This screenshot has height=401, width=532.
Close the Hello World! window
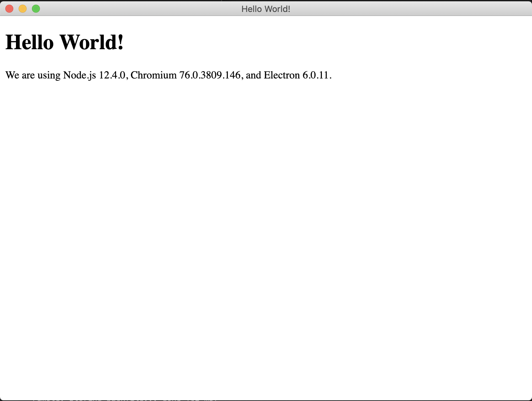[9, 9]
